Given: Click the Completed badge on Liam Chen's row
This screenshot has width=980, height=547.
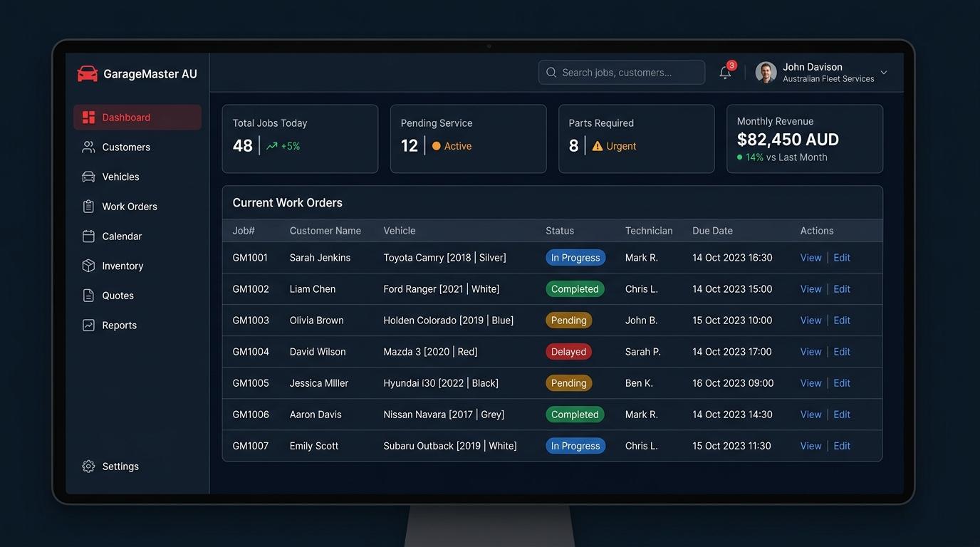Looking at the screenshot, I should tap(575, 289).
